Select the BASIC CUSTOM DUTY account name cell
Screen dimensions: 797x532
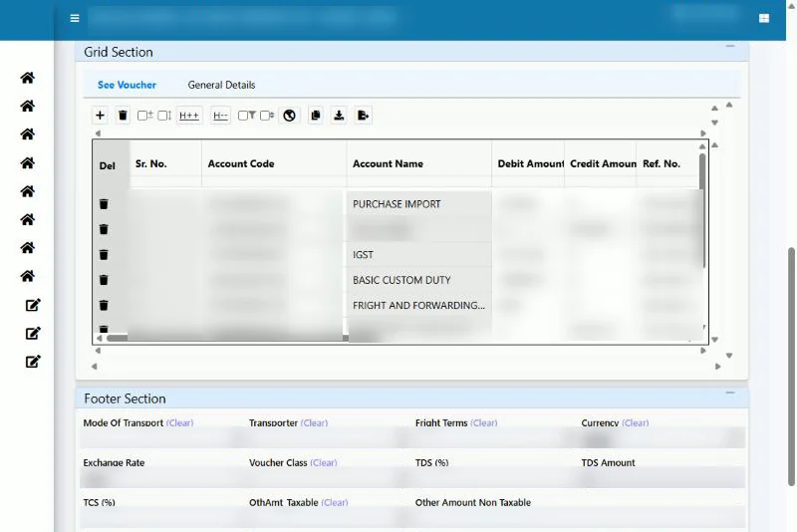click(418, 280)
